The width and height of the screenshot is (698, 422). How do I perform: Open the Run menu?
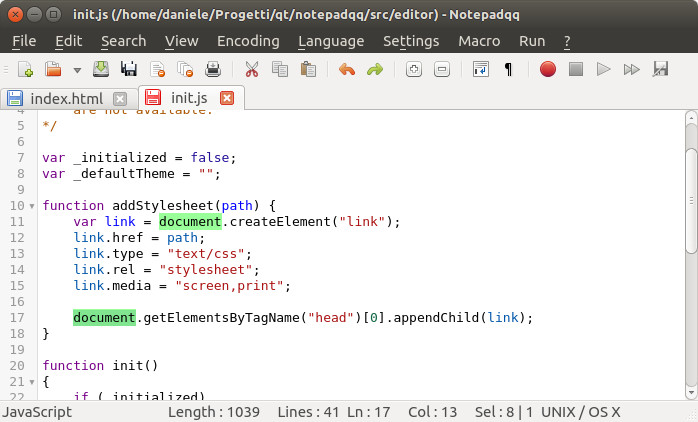click(x=532, y=41)
